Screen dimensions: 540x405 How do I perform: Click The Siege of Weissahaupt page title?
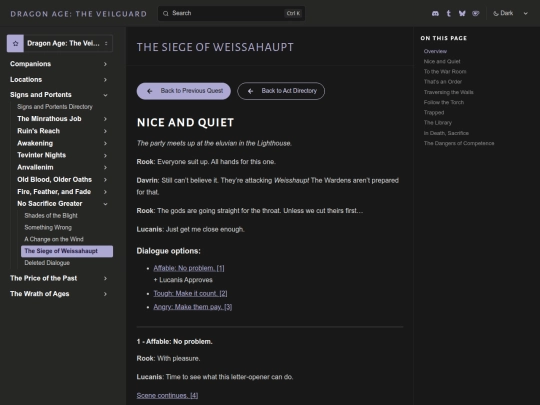[x=215, y=47]
